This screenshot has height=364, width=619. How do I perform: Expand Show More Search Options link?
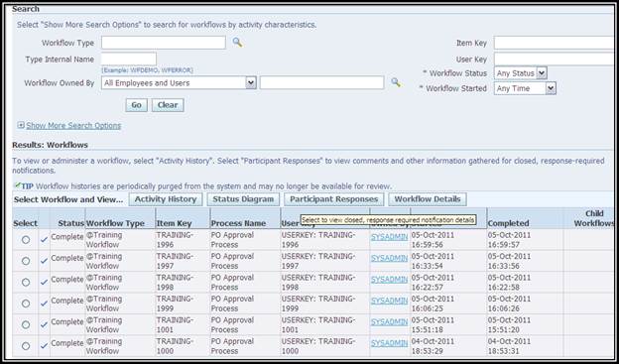click(x=73, y=126)
